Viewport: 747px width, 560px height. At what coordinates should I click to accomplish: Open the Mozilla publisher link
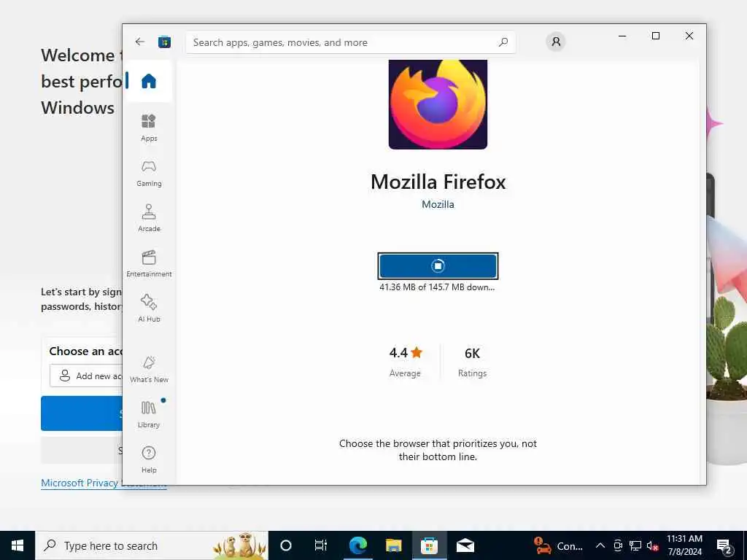pos(438,204)
